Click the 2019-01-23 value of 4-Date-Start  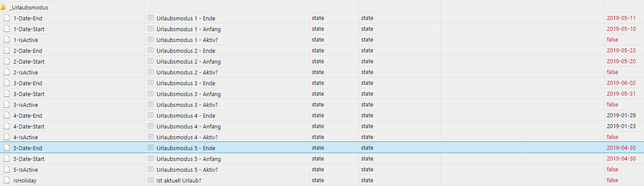point(621,126)
